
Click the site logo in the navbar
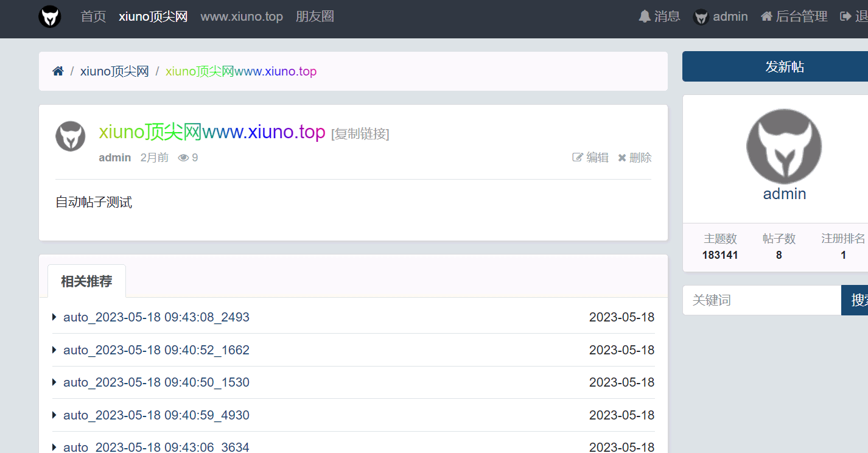pyautogui.click(x=50, y=16)
